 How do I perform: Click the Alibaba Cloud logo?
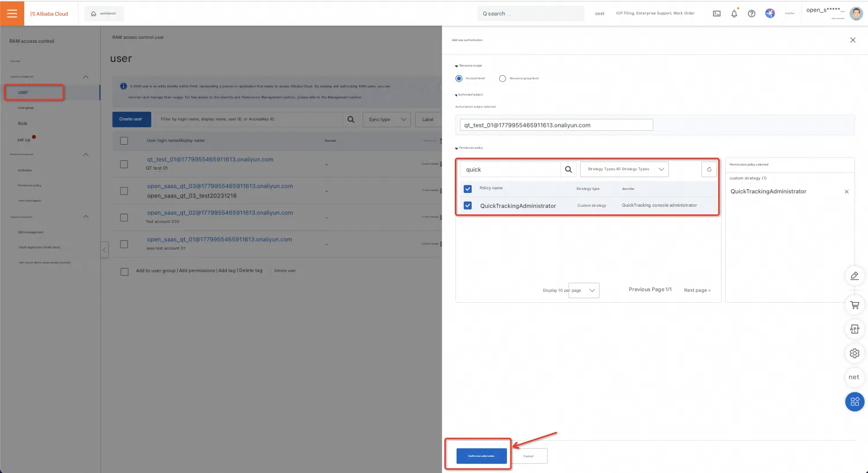point(49,14)
